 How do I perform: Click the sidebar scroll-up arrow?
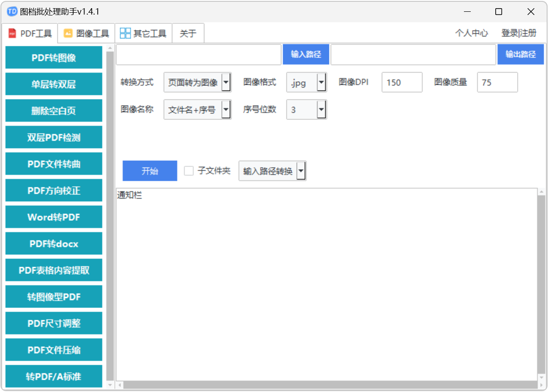coord(110,48)
